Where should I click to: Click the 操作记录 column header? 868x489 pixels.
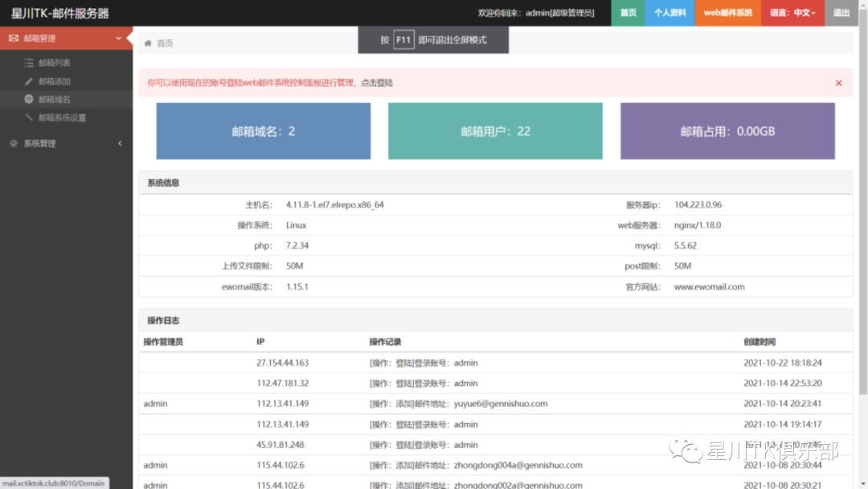tap(385, 343)
